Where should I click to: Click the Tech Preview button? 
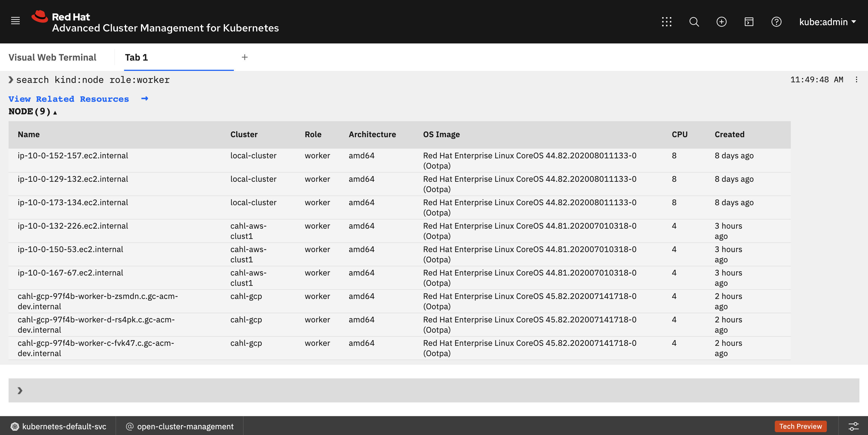click(800, 426)
